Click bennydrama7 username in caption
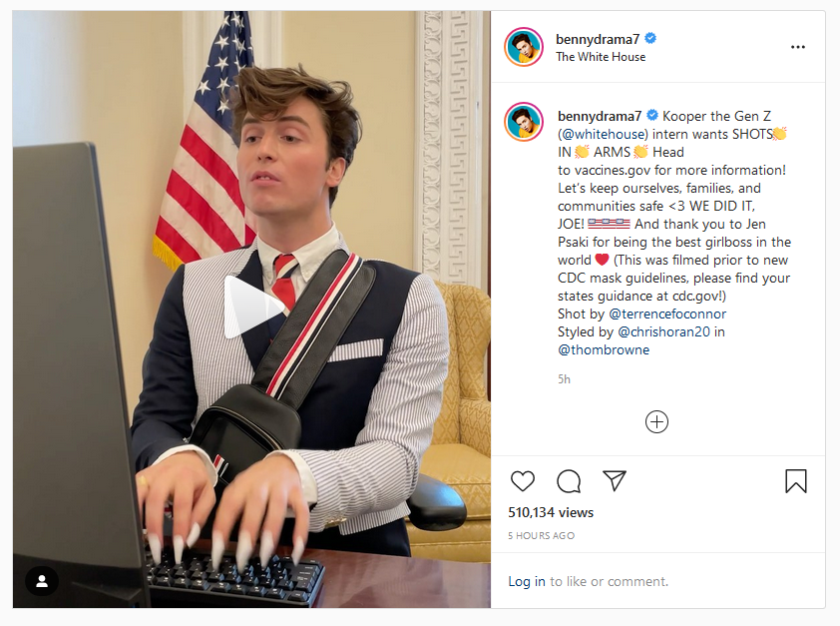840x626 pixels. point(600,116)
